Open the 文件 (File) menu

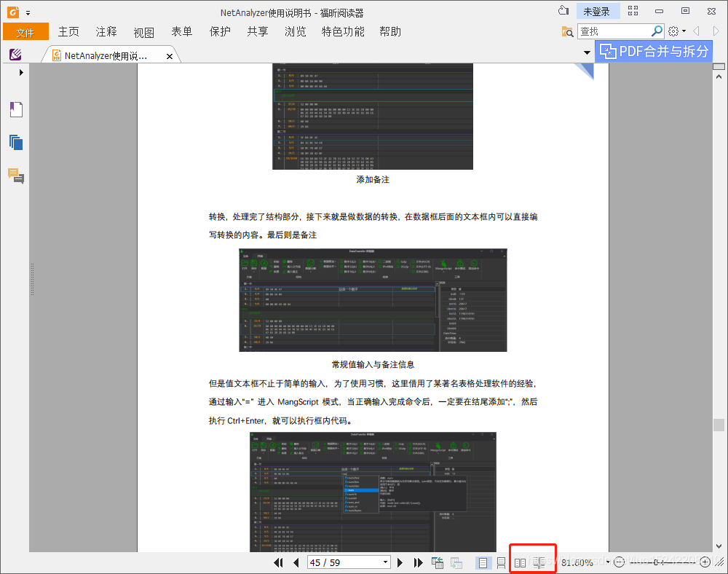click(25, 32)
